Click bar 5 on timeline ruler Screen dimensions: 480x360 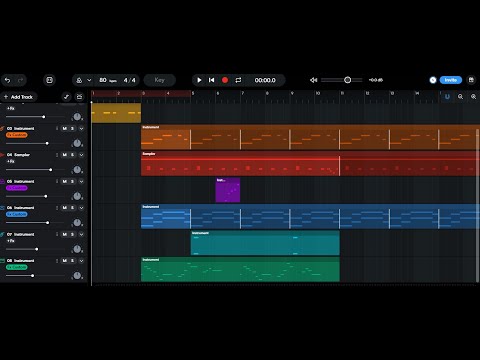[193, 93]
